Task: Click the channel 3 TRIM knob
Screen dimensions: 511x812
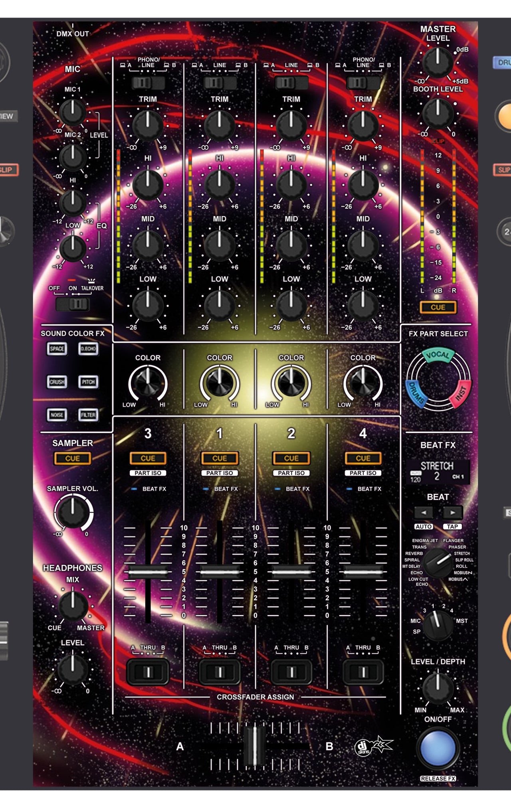Action: click(x=148, y=125)
